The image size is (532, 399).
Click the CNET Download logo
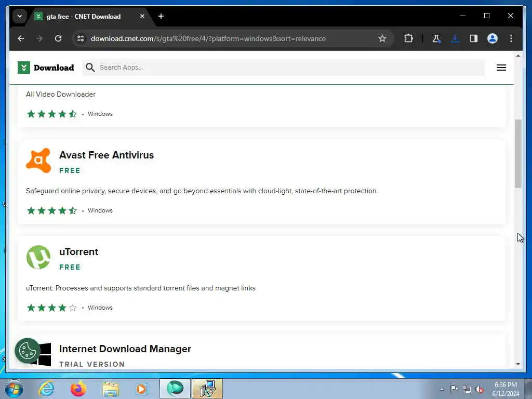[46, 68]
